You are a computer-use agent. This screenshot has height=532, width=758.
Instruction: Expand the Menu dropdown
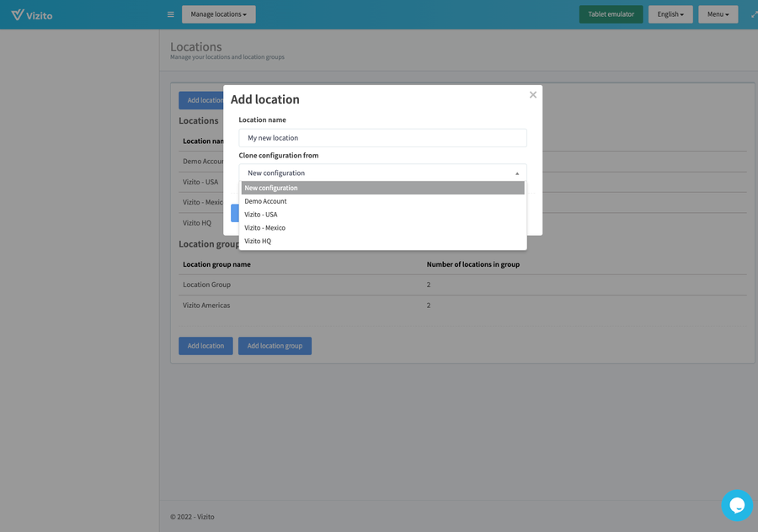click(718, 14)
